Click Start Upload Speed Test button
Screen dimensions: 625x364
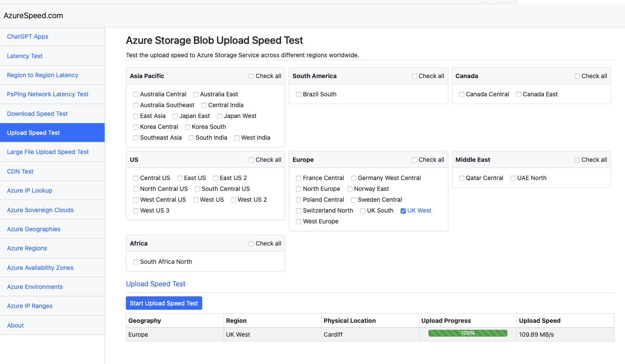pyautogui.click(x=164, y=303)
